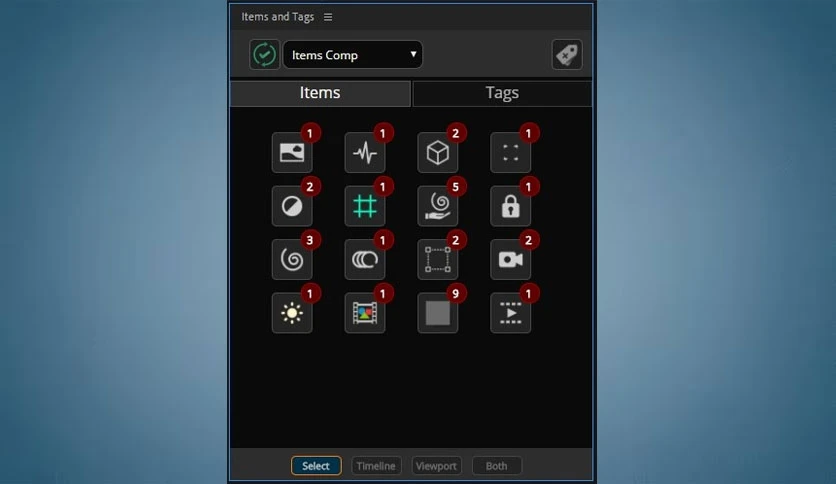Image resolution: width=836 pixels, height=484 pixels.
Task: Select the camera layers icon
Action: tap(510, 260)
